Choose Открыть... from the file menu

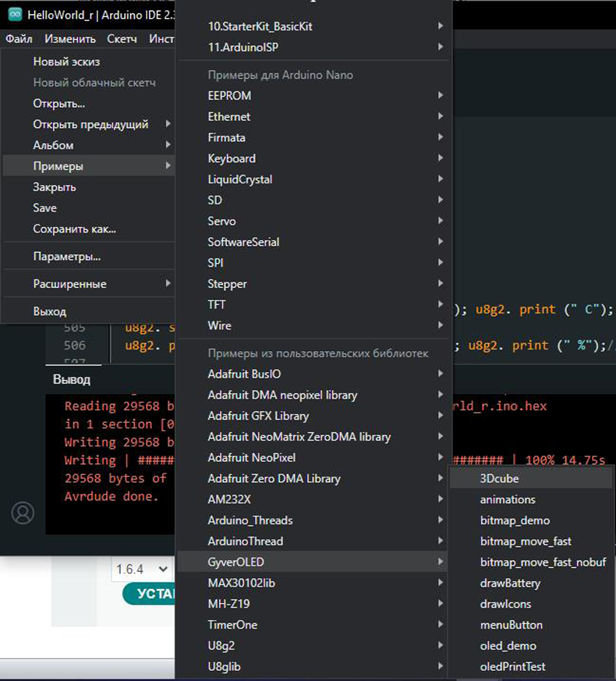(89, 104)
